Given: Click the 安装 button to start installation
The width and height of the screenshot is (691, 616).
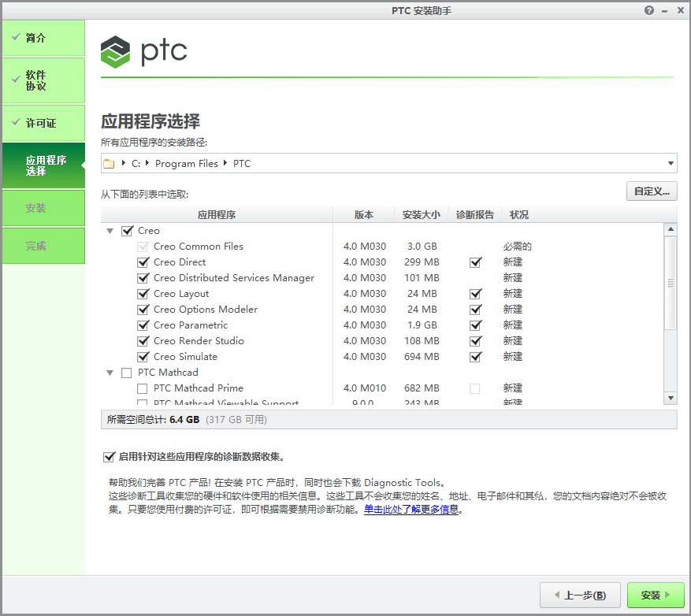Looking at the screenshot, I should [655, 595].
